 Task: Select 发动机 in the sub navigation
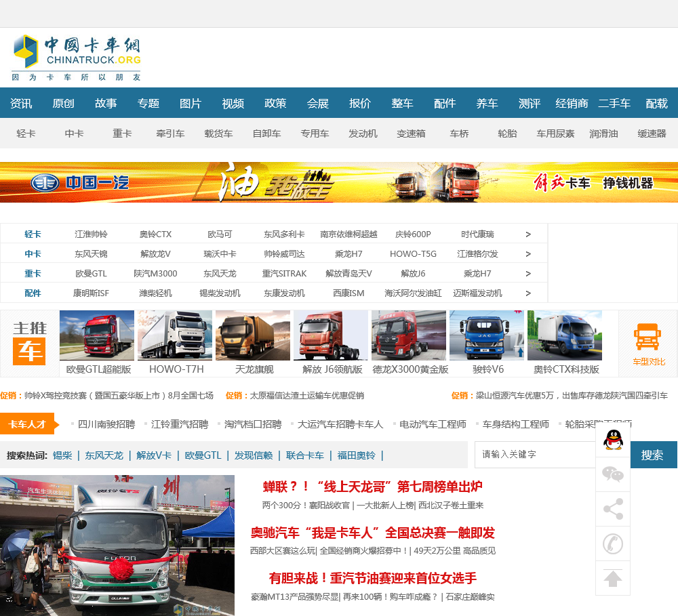tap(363, 134)
